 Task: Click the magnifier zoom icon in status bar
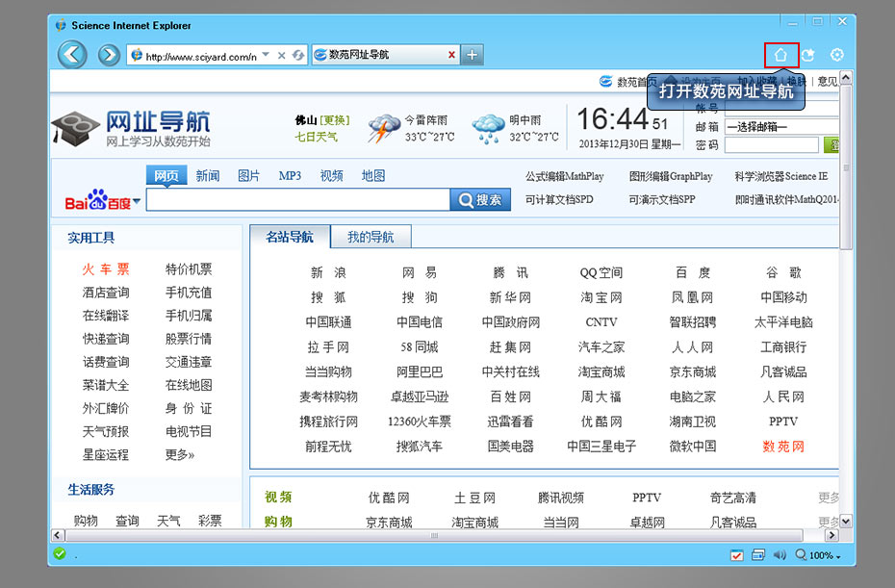point(801,554)
